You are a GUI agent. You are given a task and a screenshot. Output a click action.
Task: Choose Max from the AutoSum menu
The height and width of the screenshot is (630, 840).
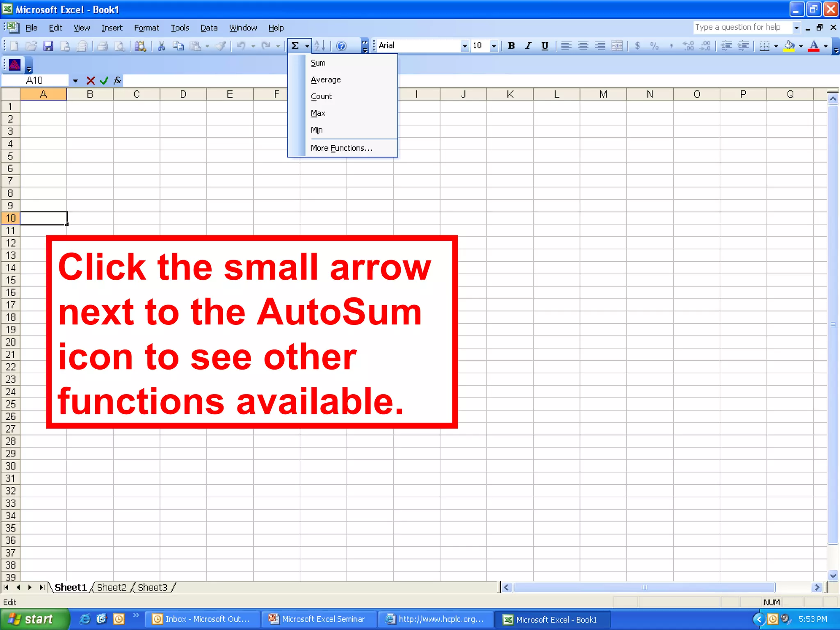coord(343,113)
